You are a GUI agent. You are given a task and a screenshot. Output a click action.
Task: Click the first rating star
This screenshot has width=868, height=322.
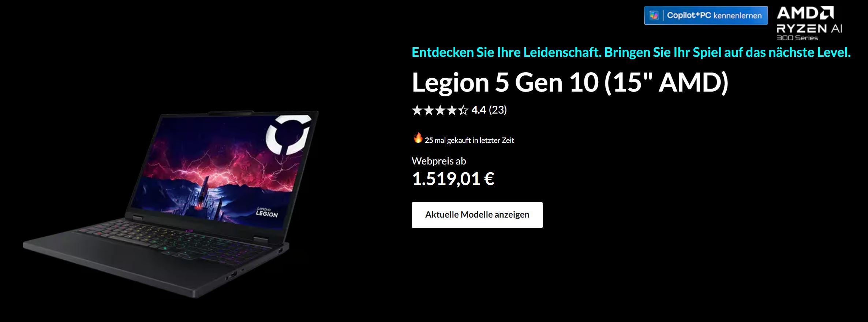point(417,110)
